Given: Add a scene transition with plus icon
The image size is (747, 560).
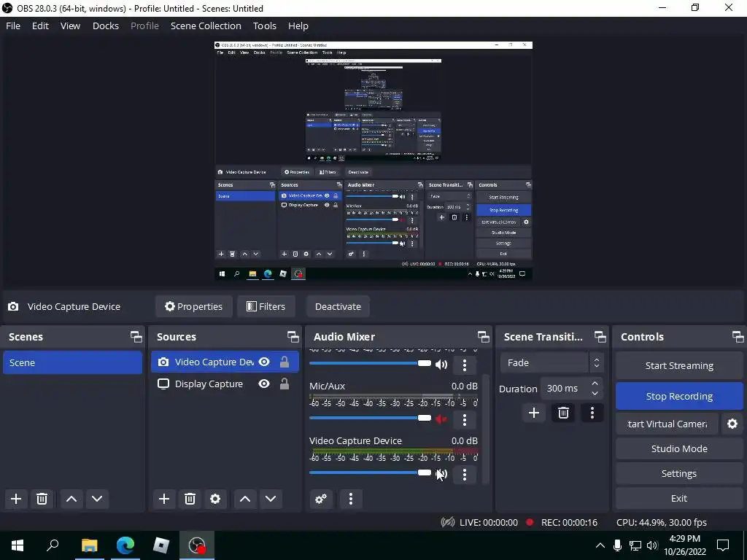Looking at the screenshot, I should coord(533,413).
